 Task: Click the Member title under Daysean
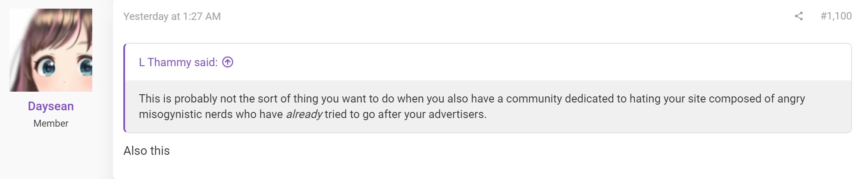51,123
